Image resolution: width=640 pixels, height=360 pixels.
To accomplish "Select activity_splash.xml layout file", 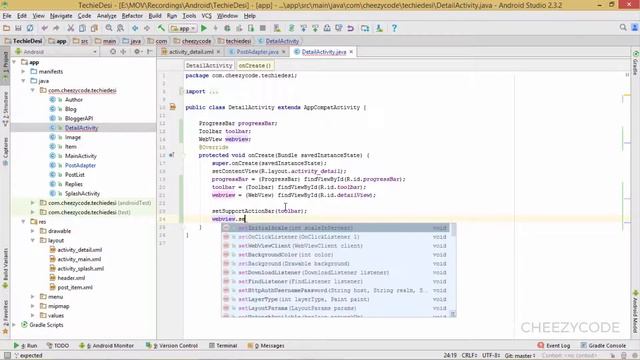I will [80, 269].
